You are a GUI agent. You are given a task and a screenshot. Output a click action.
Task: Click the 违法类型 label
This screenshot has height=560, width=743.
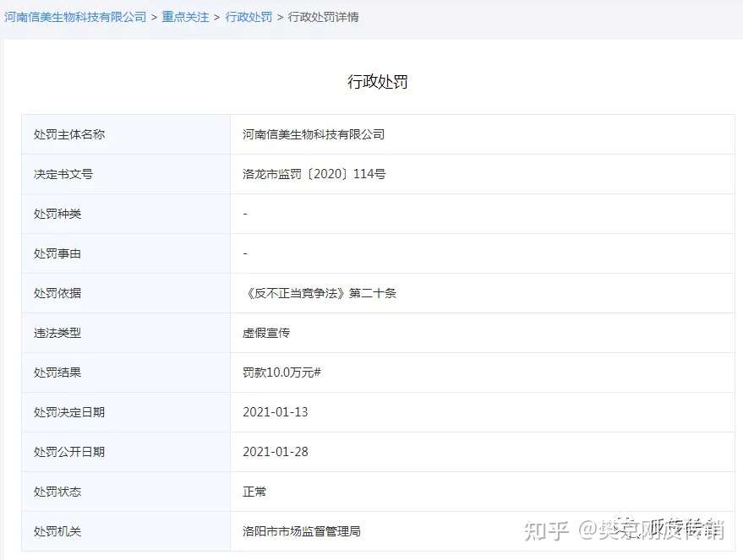click(57, 334)
